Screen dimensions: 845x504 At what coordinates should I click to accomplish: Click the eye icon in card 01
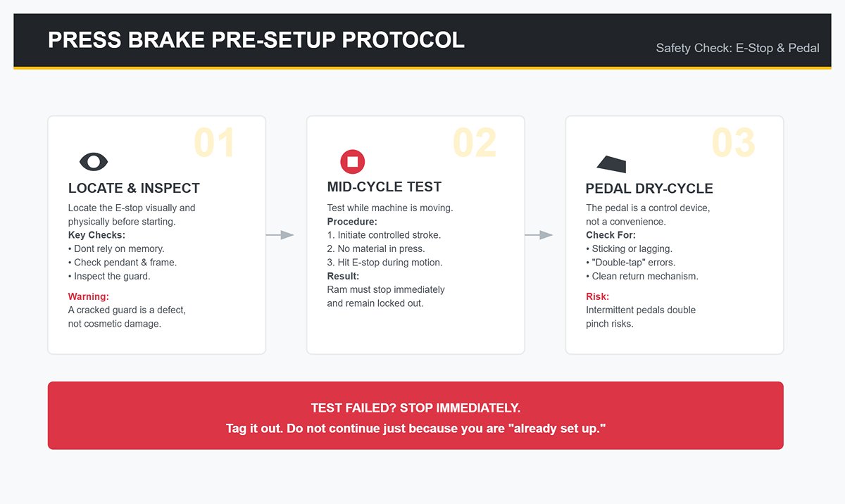coord(94,161)
